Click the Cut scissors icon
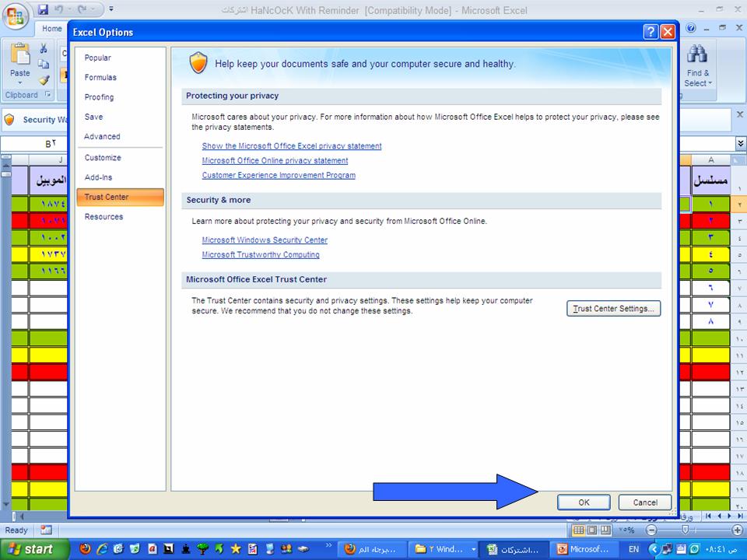Viewport: 747px width, 560px height. point(44,48)
